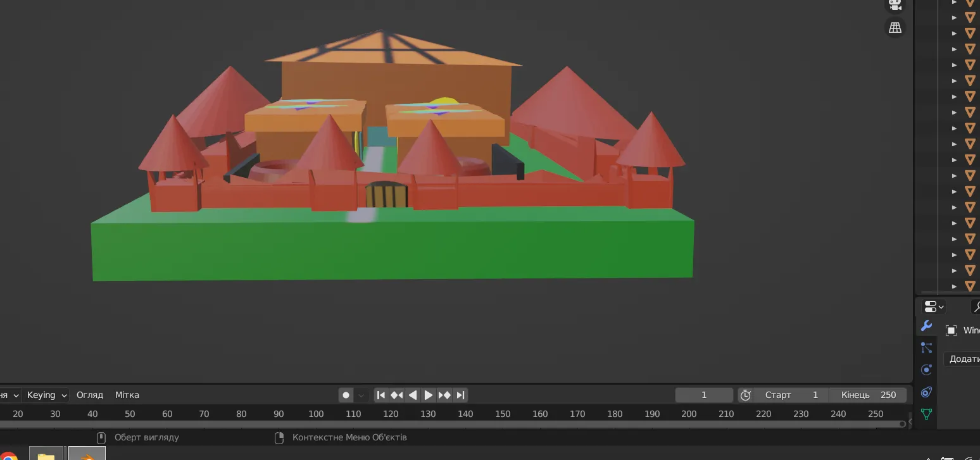Select the large orange roof of main building
Viewport: 980px width, 460px height.
pos(393,49)
